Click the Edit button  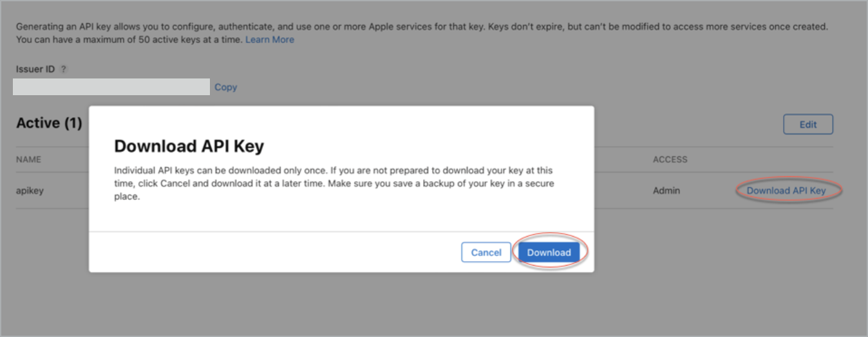click(807, 125)
